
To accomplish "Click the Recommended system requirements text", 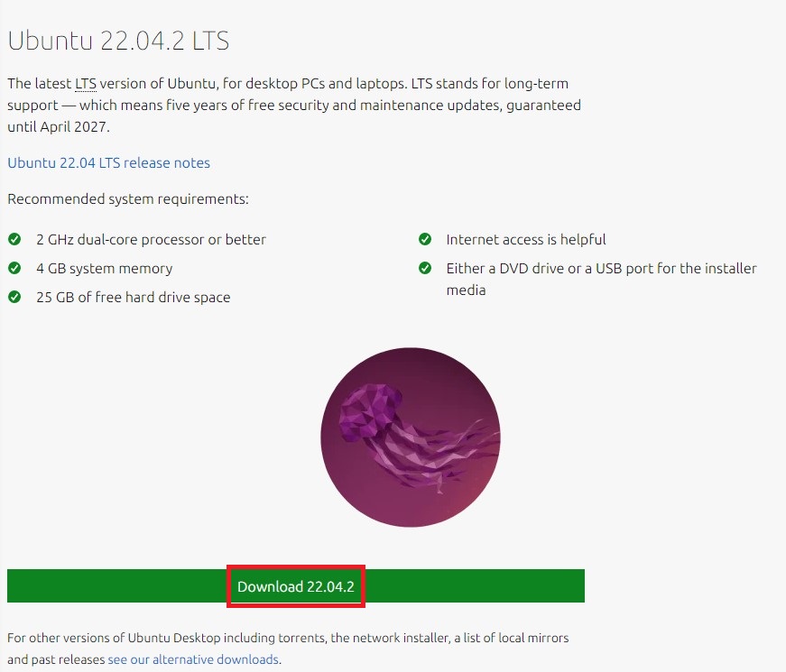I will click(x=128, y=199).
